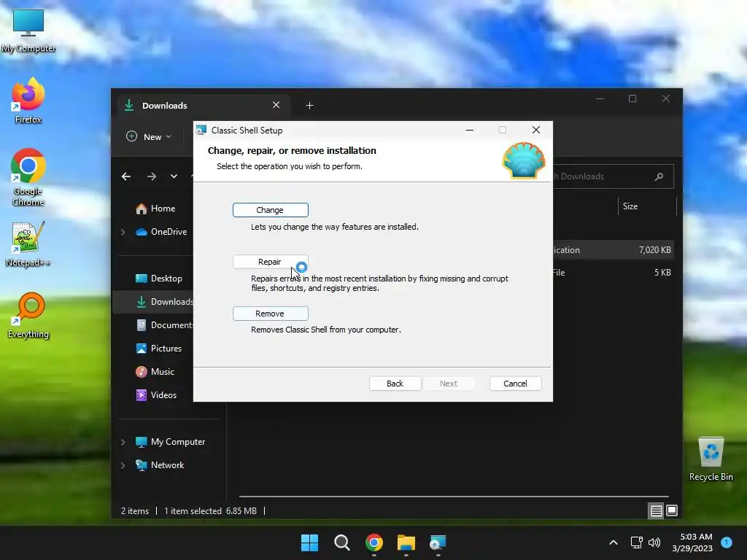Switch Explorer to large icons view
Viewport: 747px width, 560px height.
tap(672, 511)
